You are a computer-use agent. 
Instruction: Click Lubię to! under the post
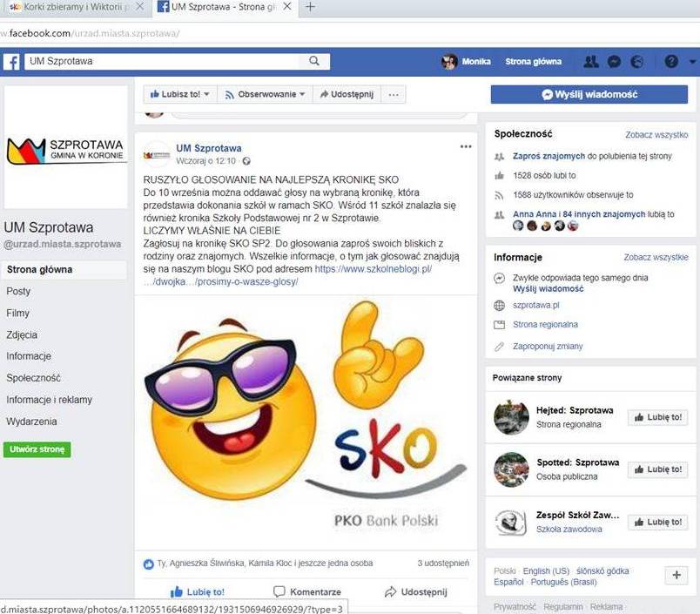click(x=198, y=592)
